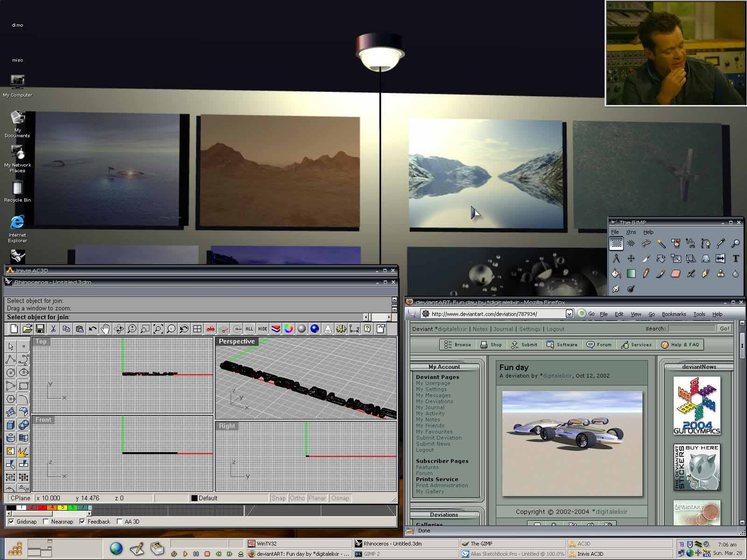Open Firefox Bookmarks menu
Viewport: 747px width, 560px height.
(674, 314)
